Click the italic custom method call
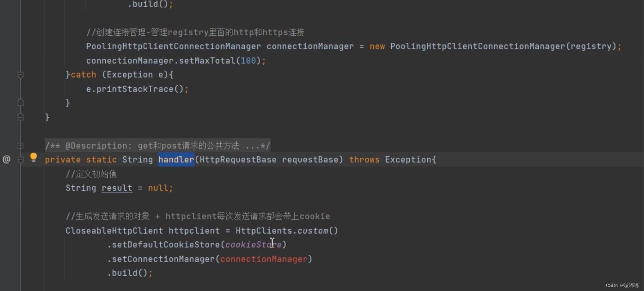Viewport: 644px width, 291px height. point(313,231)
